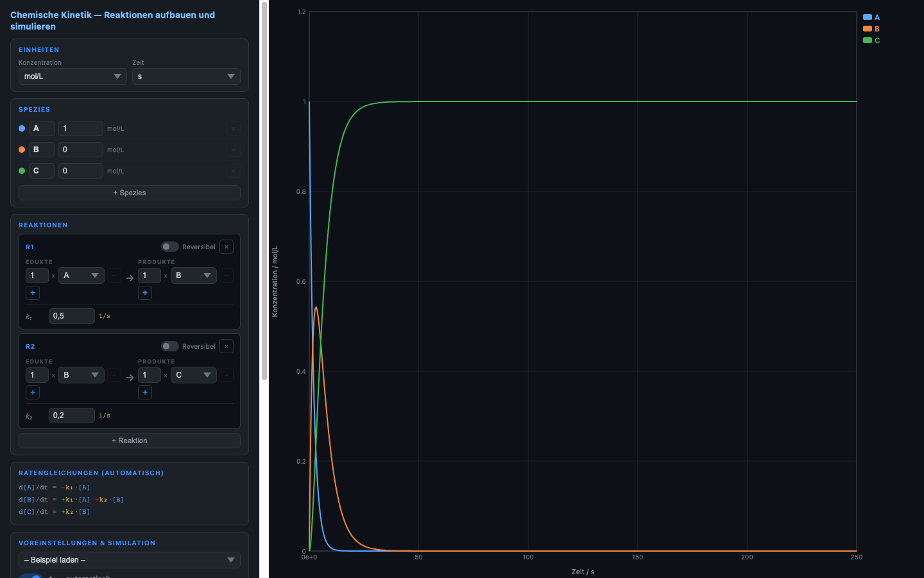Image resolution: width=924 pixels, height=578 pixels.
Task: Open R2 product species dropdown C
Action: click(193, 375)
